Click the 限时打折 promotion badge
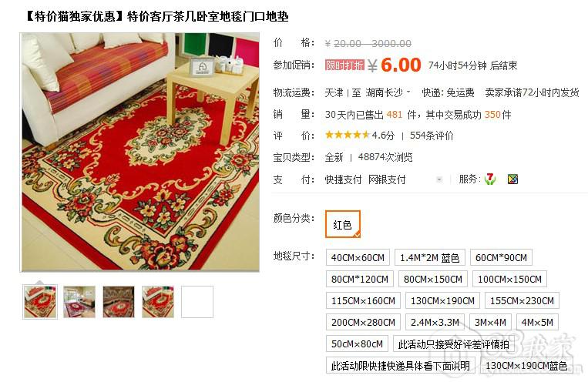The width and height of the screenshot is (588, 382). point(344,65)
